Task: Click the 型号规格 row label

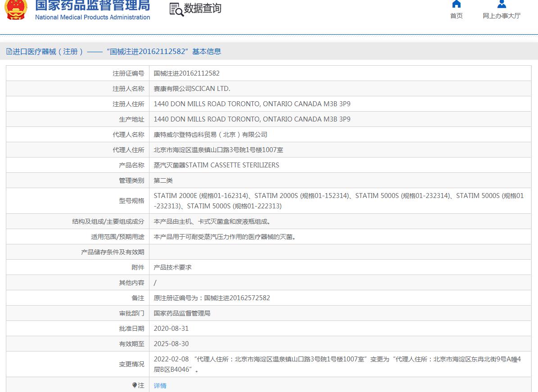Action: click(131, 201)
